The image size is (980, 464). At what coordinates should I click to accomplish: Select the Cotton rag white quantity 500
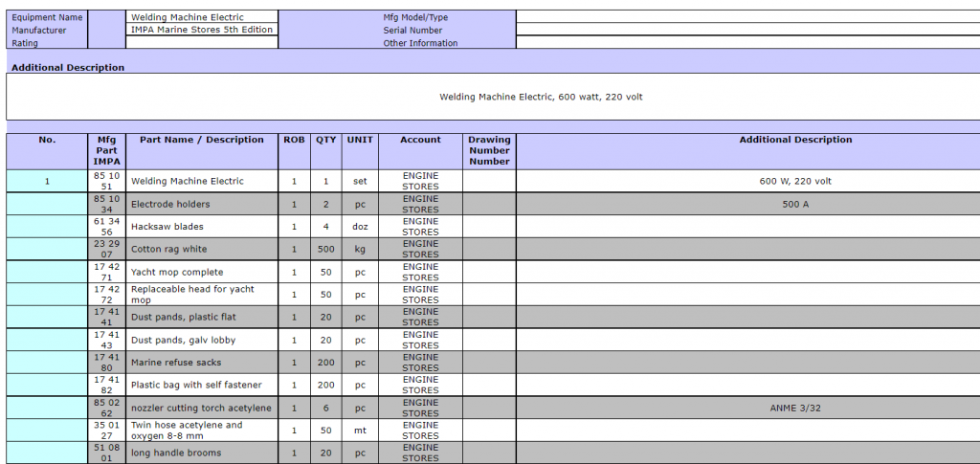(326, 250)
